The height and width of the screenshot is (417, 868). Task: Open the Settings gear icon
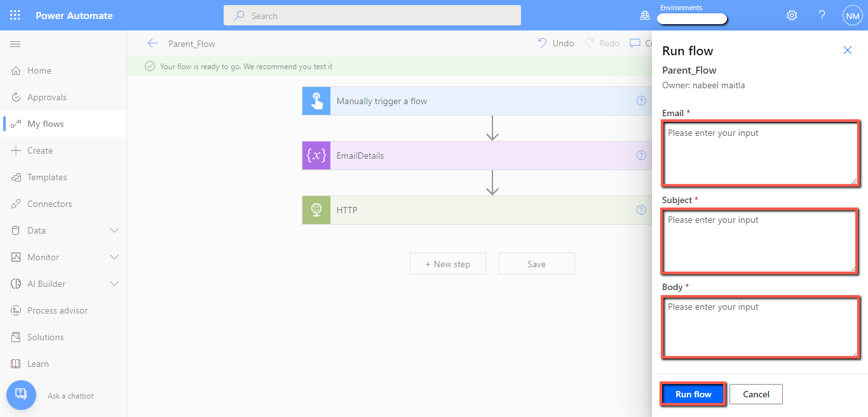pos(792,15)
